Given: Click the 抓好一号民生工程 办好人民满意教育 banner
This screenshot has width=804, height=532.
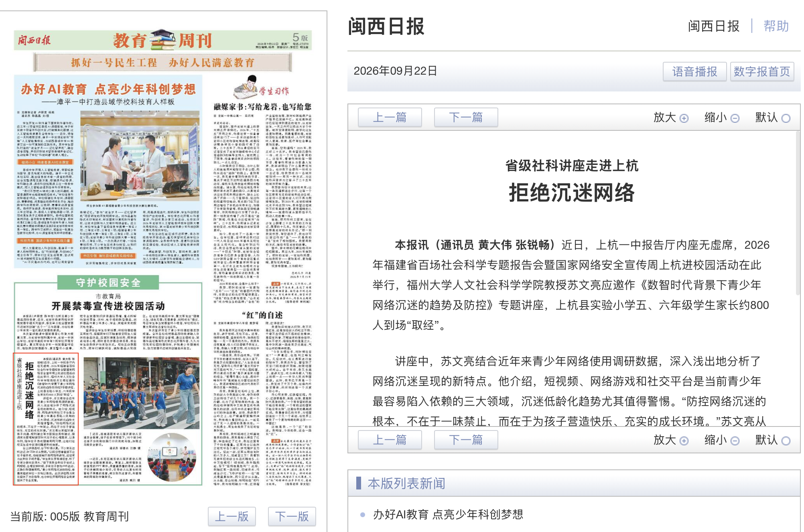Looking at the screenshot, I should pos(163,63).
